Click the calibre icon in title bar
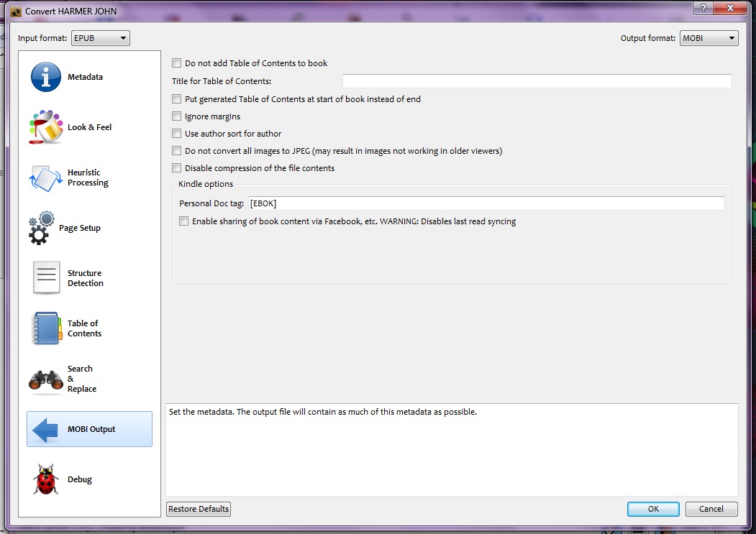Viewport: 756px width, 534px height. tap(15, 11)
